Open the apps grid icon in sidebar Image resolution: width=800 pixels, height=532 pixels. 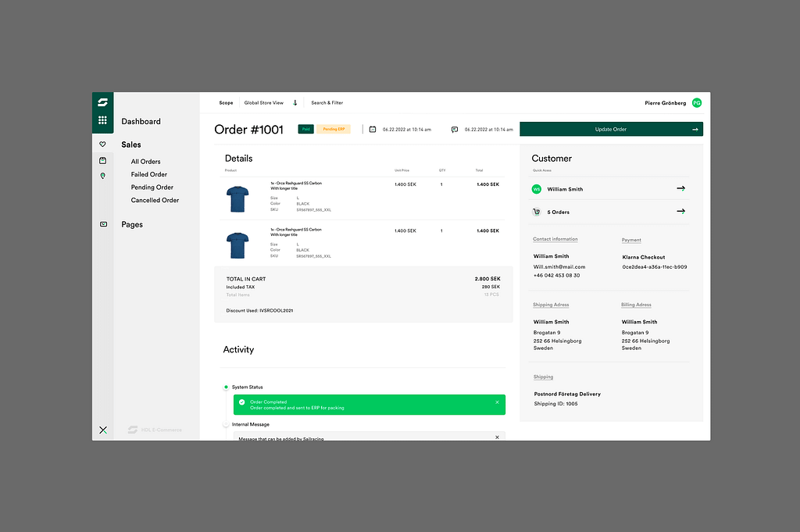pyautogui.click(x=102, y=120)
